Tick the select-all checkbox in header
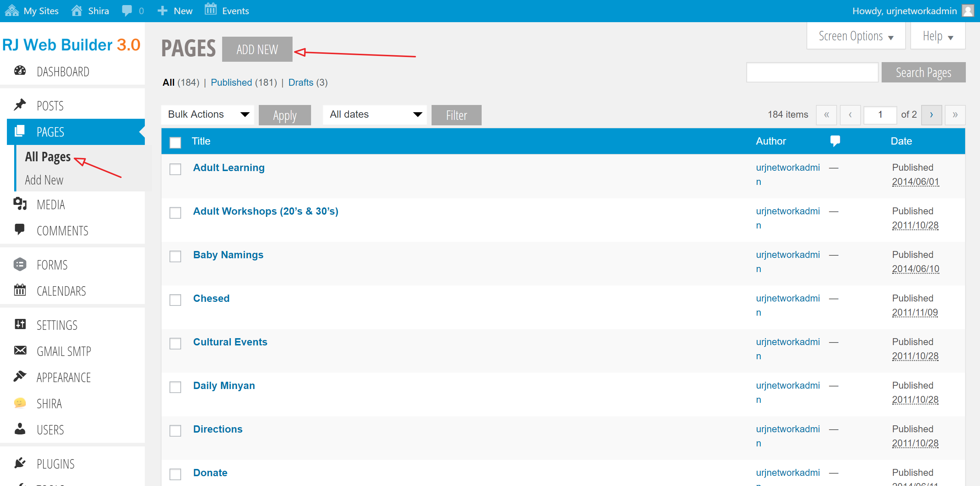Viewport: 980px width, 486px height. [175, 143]
